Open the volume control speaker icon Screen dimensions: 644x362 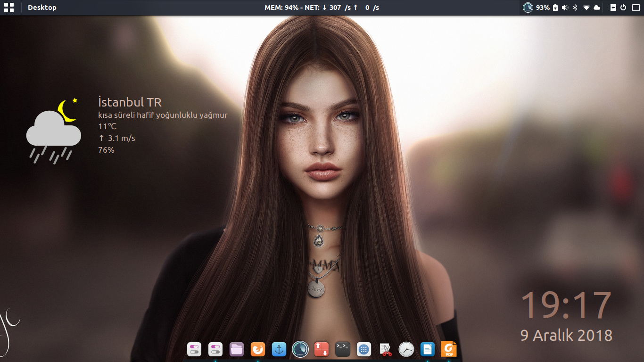point(565,8)
